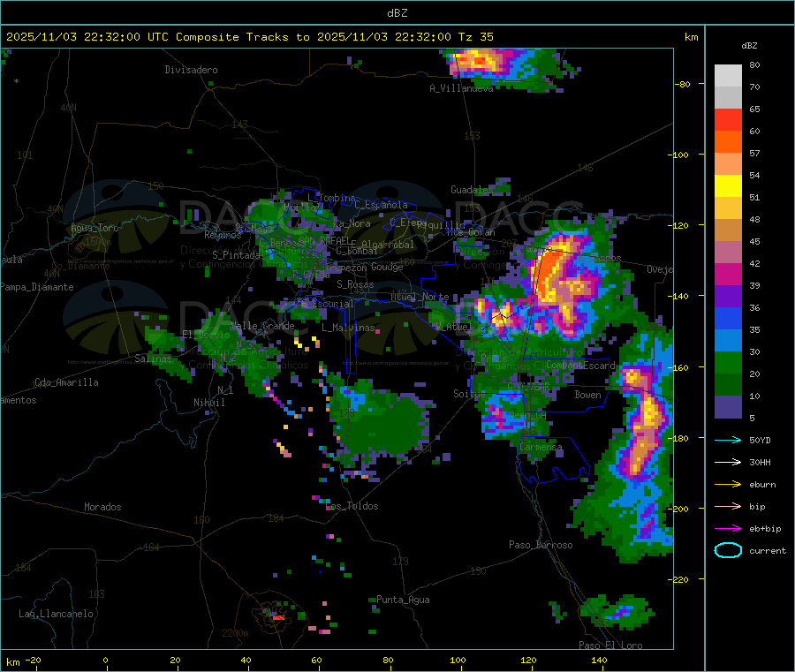The image size is (795, 672).
Task: Pick the white 70-80 dBZ swatch
Action: pyautogui.click(x=728, y=76)
